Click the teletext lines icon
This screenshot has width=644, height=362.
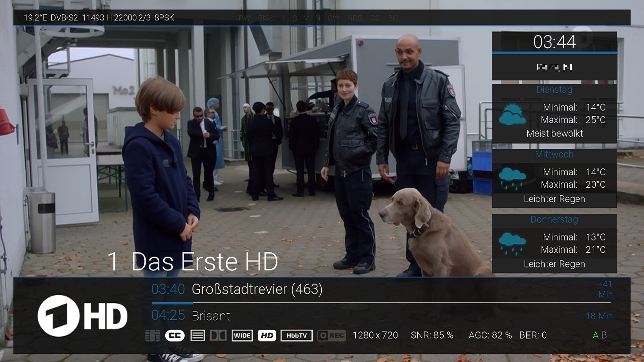pos(198,336)
